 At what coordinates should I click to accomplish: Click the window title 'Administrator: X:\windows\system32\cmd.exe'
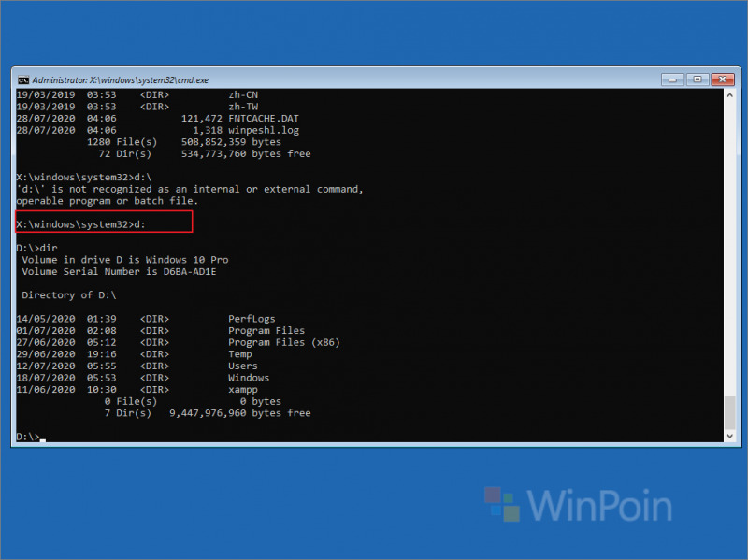(x=121, y=80)
